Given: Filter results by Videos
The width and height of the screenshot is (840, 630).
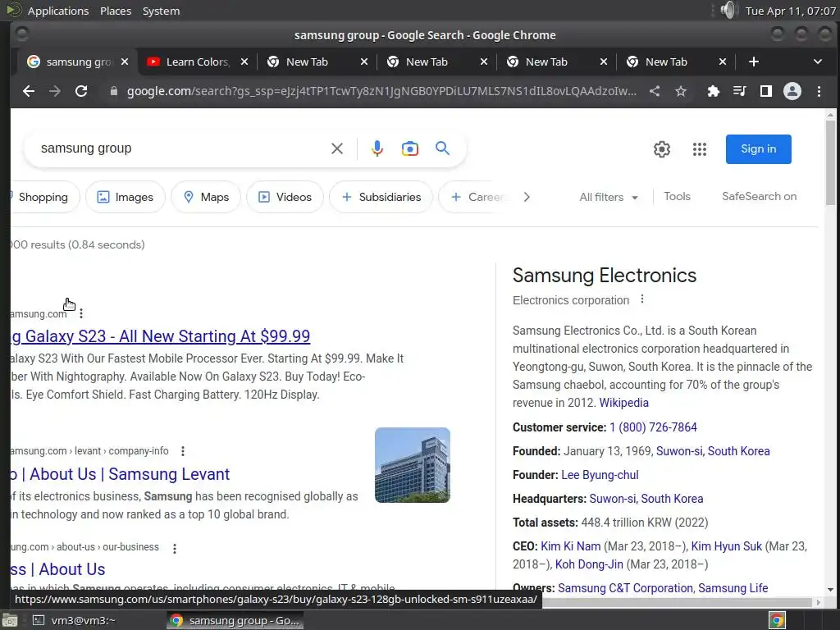Looking at the screenshot, I should pos(285,197).
